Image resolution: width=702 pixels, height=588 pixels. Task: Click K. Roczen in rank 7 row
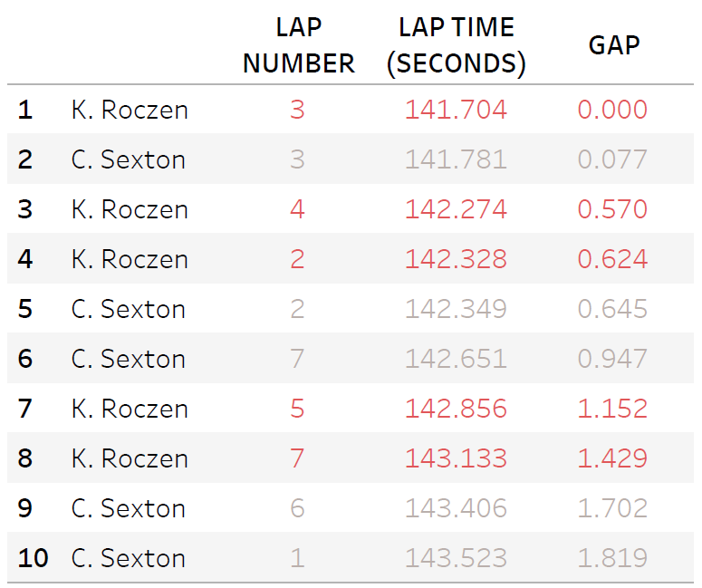pyautogui.click(x=130, y=410)
